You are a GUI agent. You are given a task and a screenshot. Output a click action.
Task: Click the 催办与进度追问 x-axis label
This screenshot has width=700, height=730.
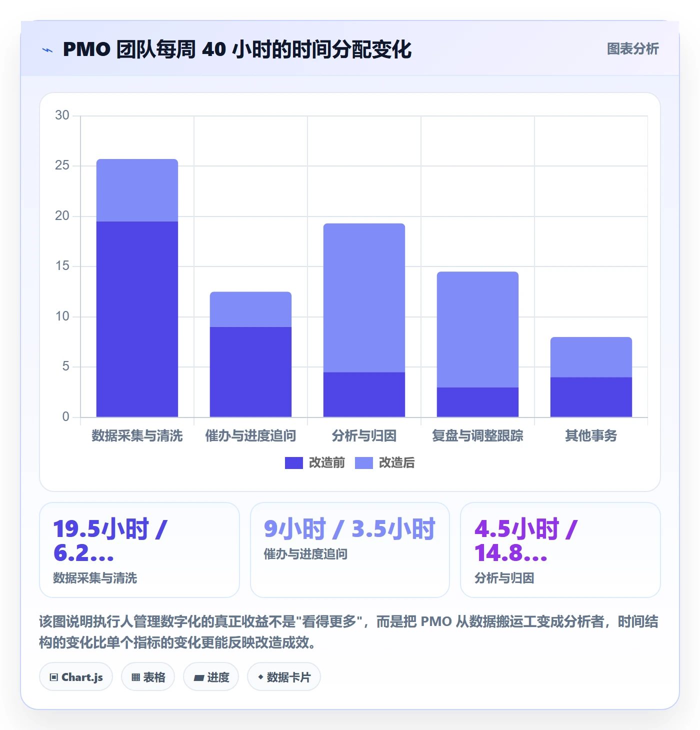tap(250, 436)
